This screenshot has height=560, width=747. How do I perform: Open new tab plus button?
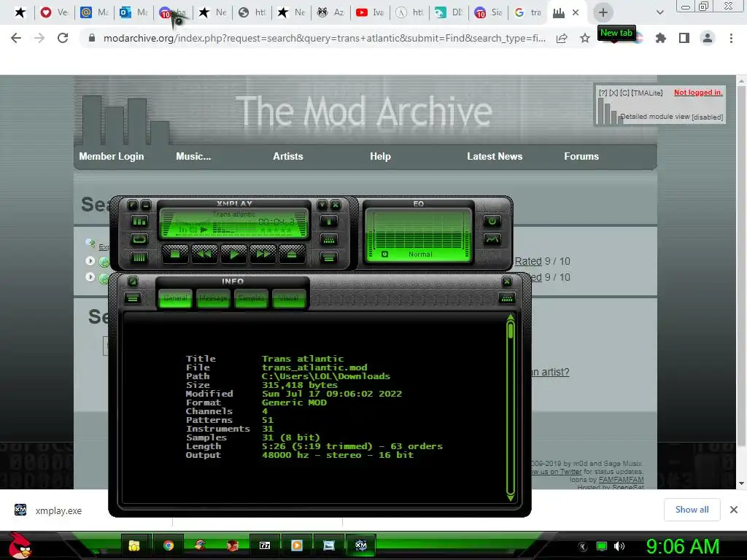(x=603, y=12)
